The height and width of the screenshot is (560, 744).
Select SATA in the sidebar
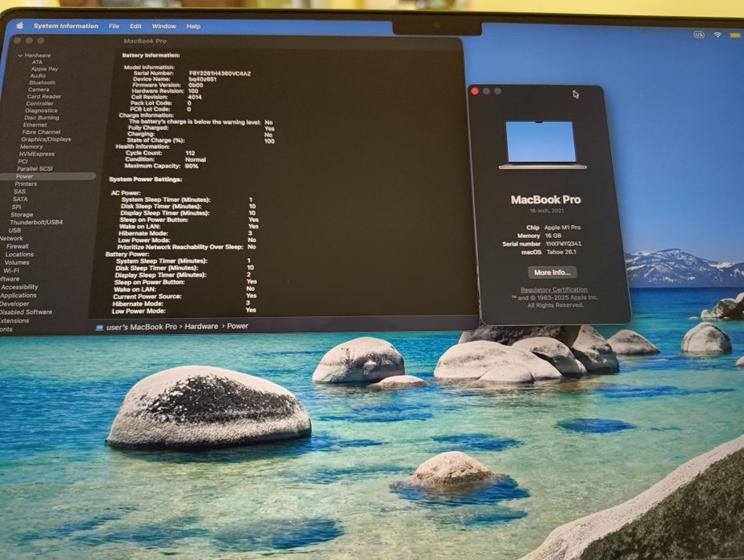pyautogui.click(x=20, y=199)
